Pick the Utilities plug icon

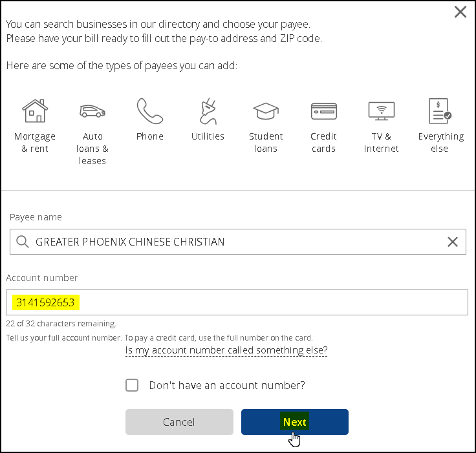[x=208, y=111]
